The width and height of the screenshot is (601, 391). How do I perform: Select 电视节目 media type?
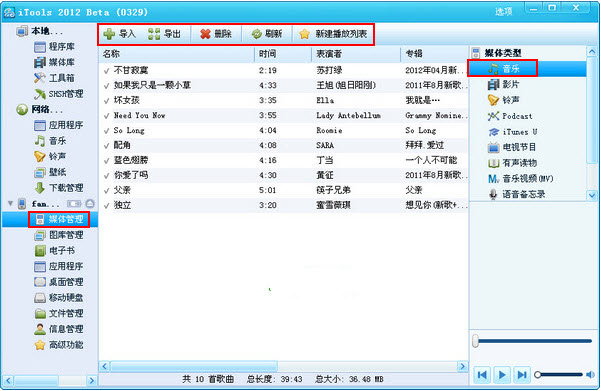[x=512, y=147]
